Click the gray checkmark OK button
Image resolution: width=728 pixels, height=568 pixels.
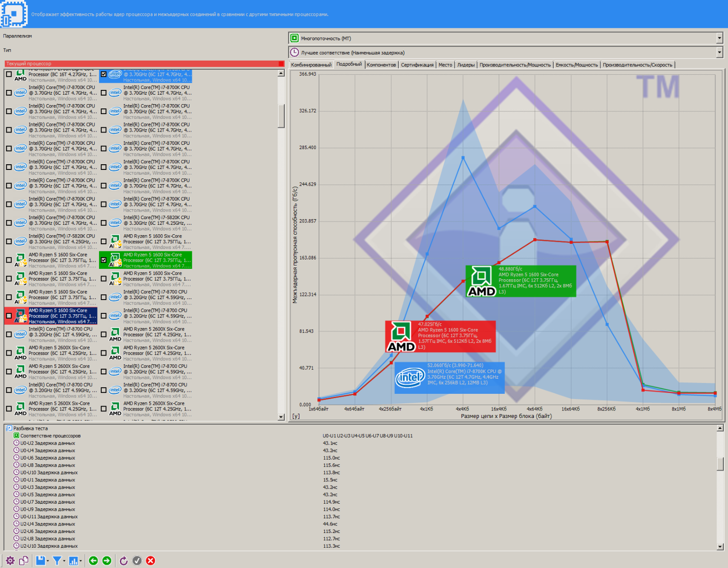click(137, 560)
